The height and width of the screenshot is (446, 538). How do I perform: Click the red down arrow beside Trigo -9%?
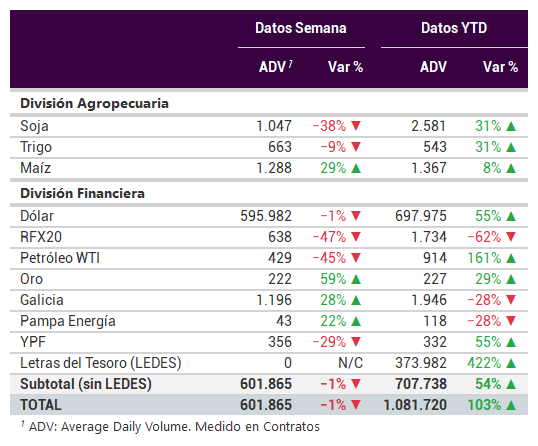point(356,147)
